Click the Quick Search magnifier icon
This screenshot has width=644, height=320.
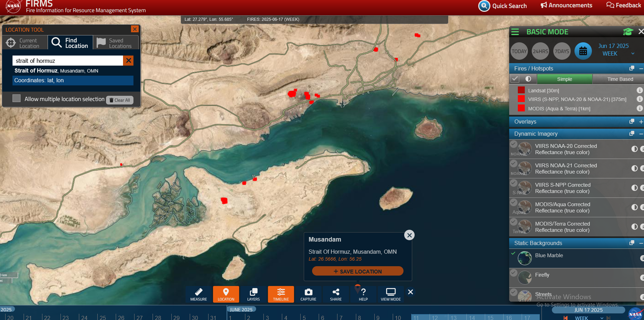pos(484,6)
